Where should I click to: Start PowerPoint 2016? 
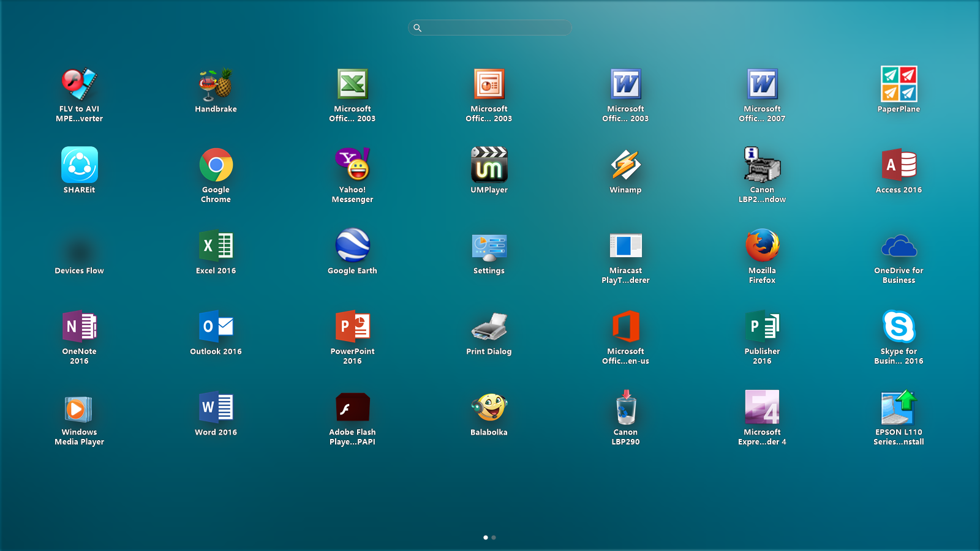click(352, 328)
